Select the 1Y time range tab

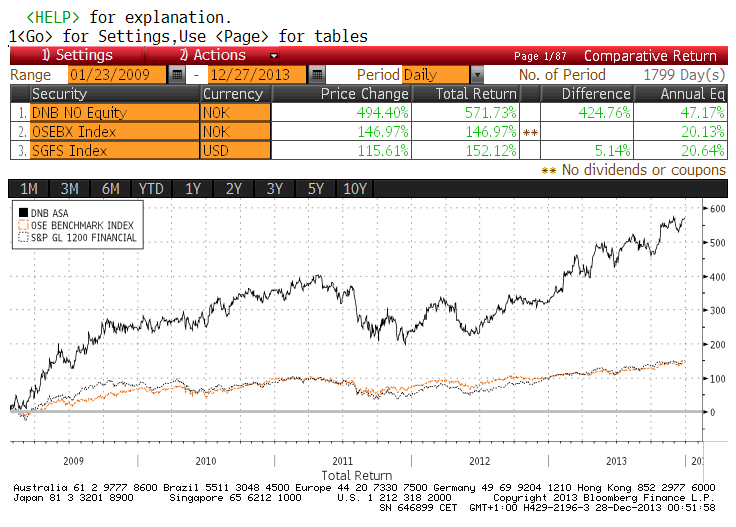click(192, 189)
